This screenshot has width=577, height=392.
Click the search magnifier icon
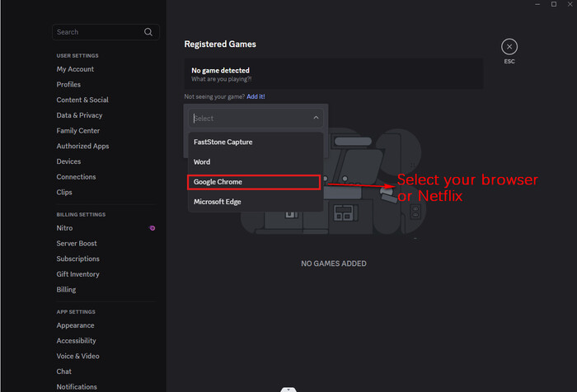pyautogui.click(x=148, y=32)
